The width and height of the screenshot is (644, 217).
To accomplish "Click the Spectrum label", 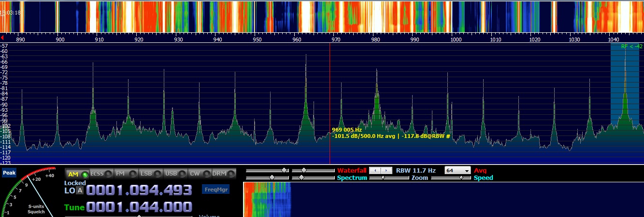I will point(352,178).
